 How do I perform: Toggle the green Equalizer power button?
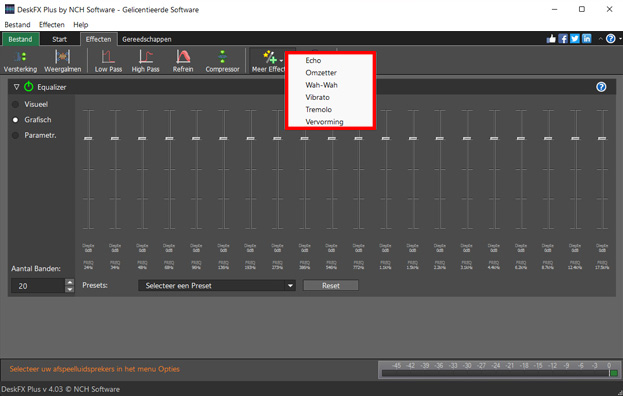[29, 87]
